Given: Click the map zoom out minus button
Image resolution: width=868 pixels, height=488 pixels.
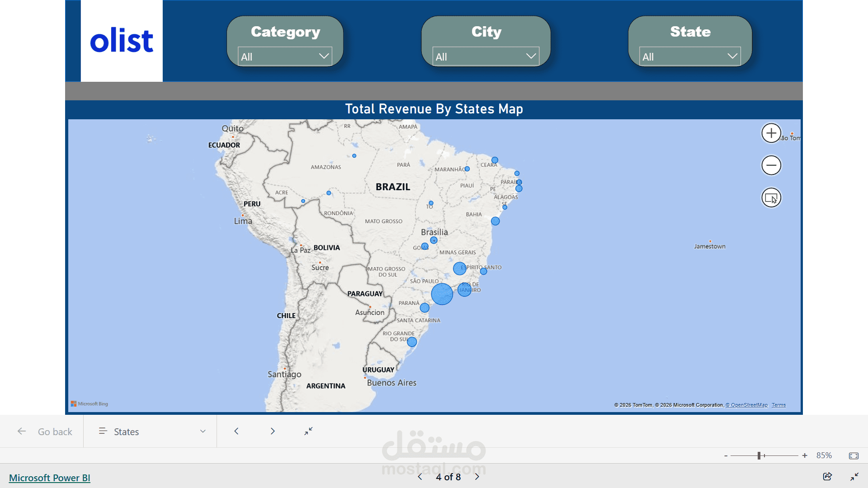Looking at the screenshot, I should (771, 165).
